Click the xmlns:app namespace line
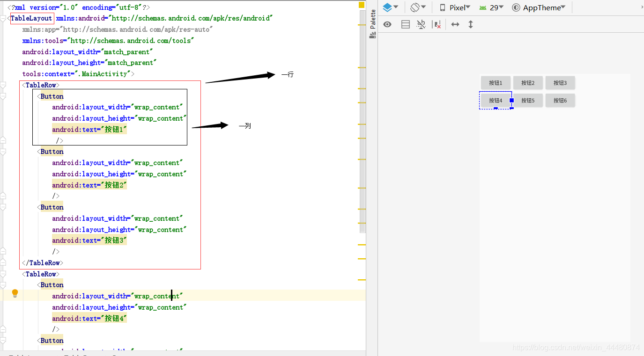Viewport: 644px width, 356px height. [x=118, y=29]
